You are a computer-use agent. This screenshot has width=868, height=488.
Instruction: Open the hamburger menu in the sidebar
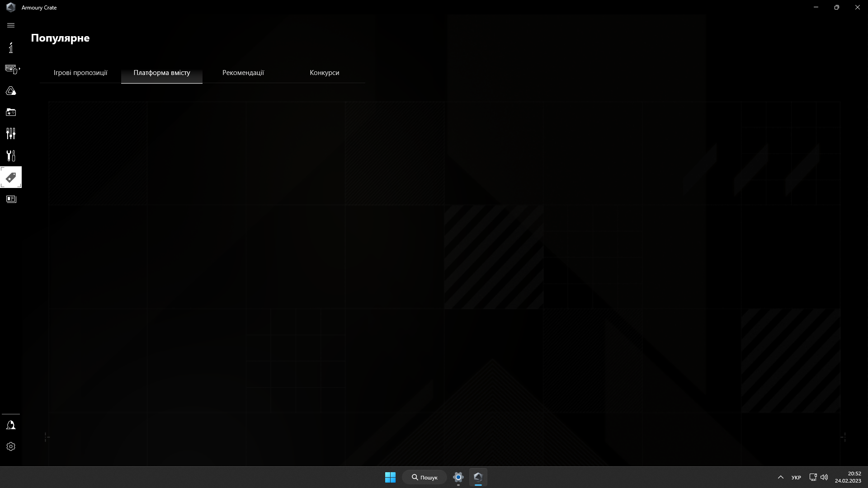11,25
